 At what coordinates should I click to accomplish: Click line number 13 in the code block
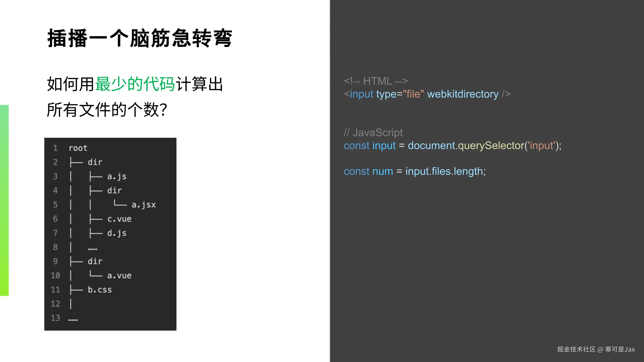(x=55, y=318)
